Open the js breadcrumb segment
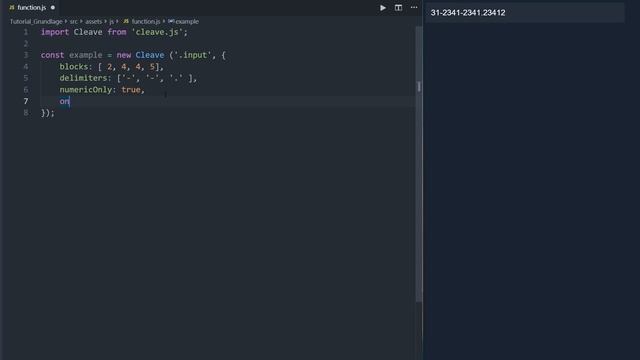The image size is (640, 360). click(111, 21)
